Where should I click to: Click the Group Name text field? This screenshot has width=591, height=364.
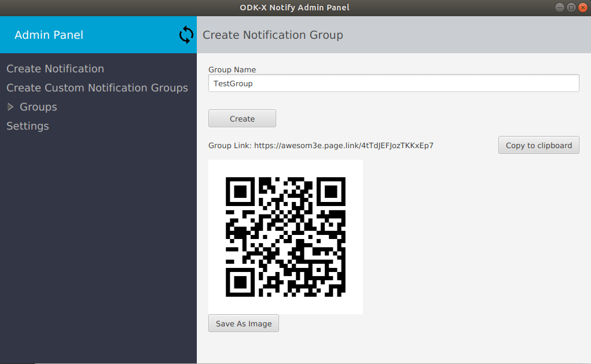(394, 83)
